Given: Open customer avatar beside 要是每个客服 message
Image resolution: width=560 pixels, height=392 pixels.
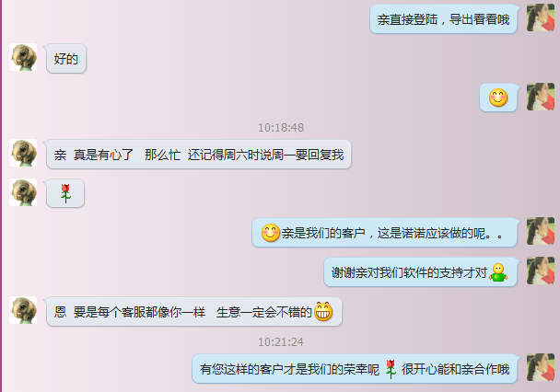Looking at the screenshot, I should pyautogui.click(x=23, y=310).
